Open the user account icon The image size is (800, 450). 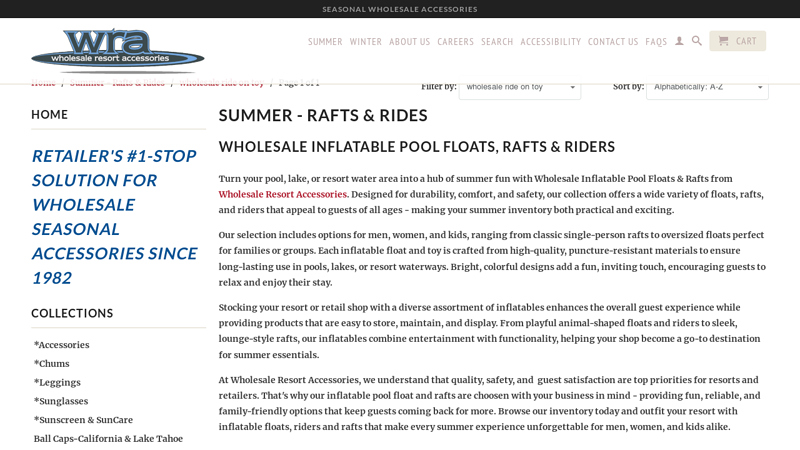click(679, 41)
